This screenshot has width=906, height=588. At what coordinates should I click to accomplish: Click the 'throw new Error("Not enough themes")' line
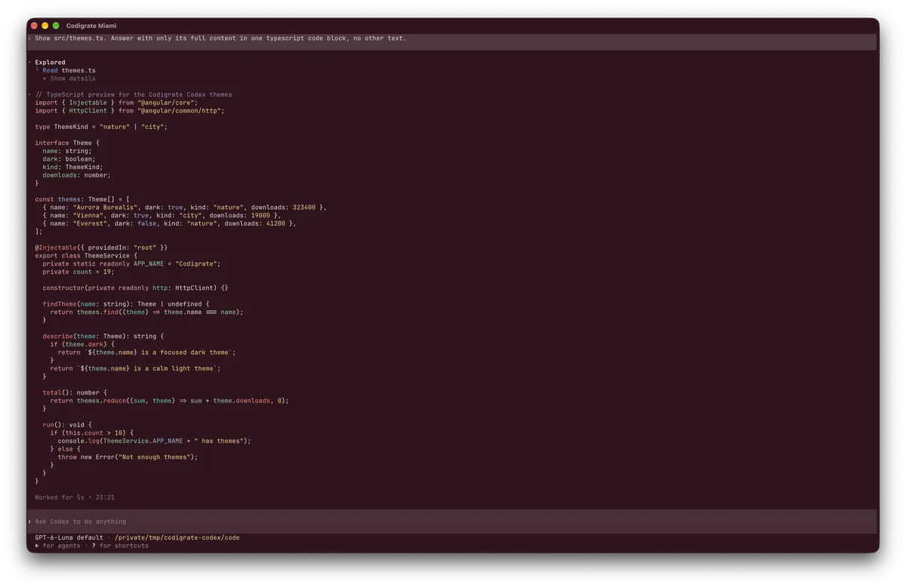(128, 457)
